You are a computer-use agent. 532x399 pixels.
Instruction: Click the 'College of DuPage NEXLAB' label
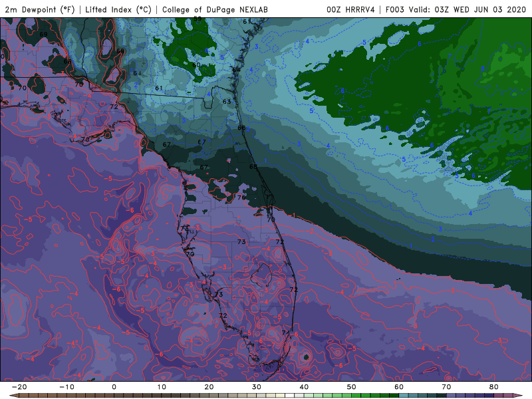215,9
